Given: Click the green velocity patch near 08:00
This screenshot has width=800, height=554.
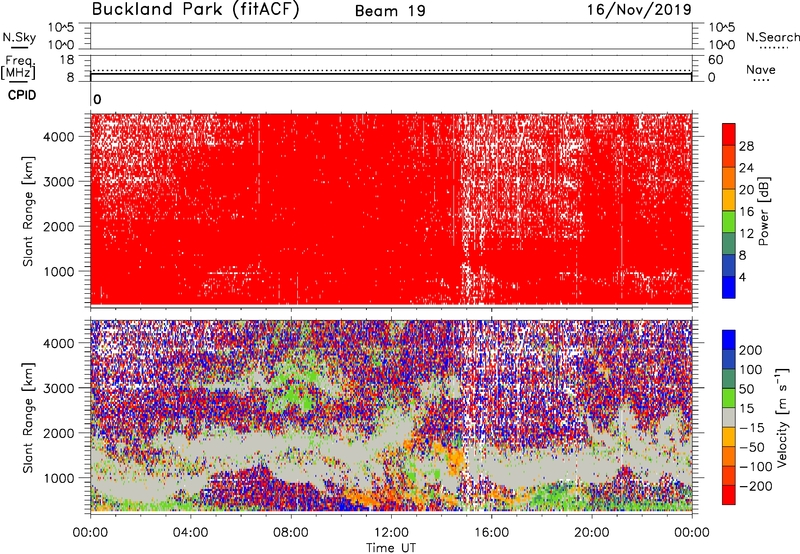Looking at the screenshot, I should (292, 397).
